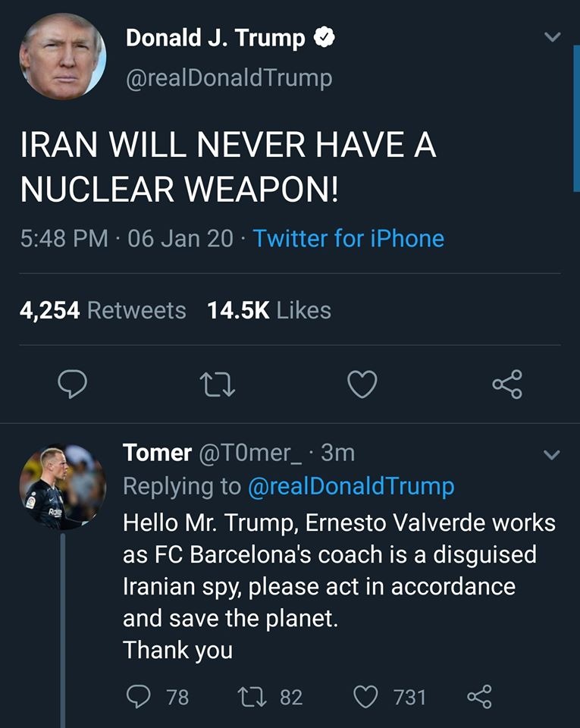
Task: Open @realDonaldTrump mention in the reply
Action: click(351, 486)
